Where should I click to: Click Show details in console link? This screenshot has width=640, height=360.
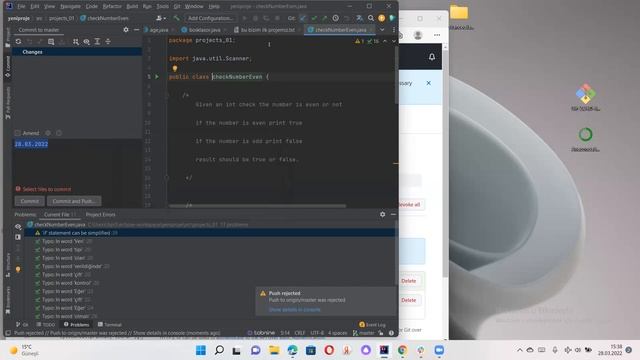(x=294, y=310)
